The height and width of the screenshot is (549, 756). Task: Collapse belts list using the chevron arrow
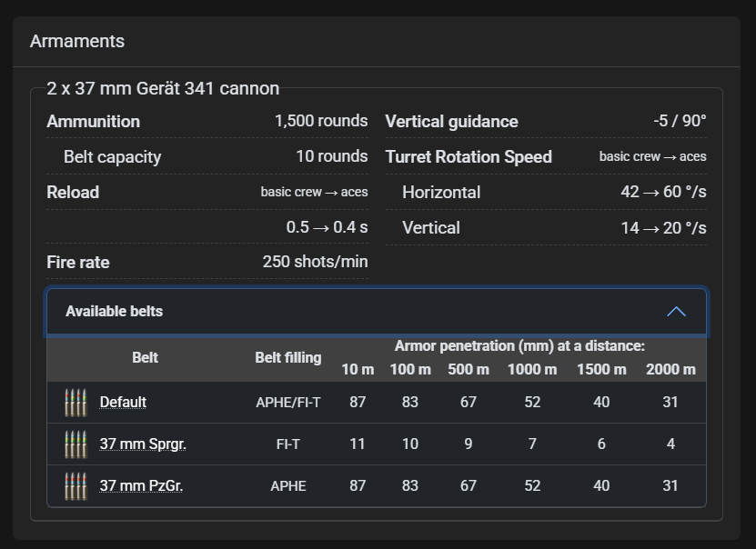click(676, 312)
